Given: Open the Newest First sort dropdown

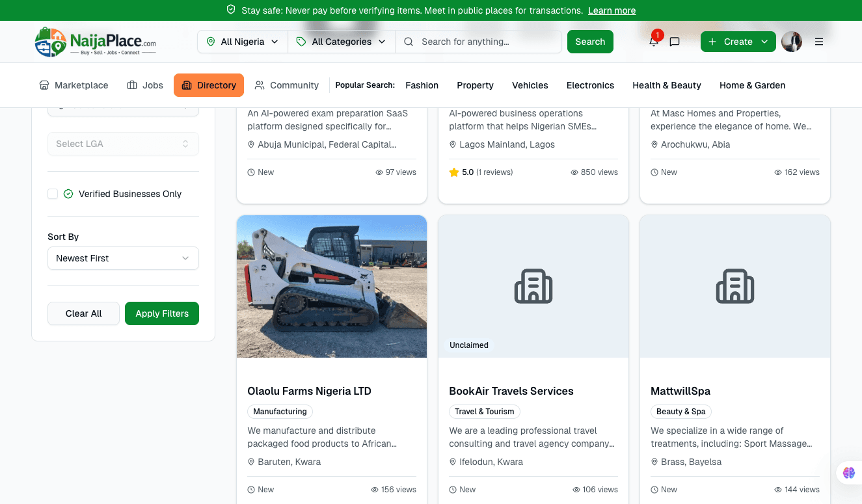Looking at the screenshot, I should [123, 258].
